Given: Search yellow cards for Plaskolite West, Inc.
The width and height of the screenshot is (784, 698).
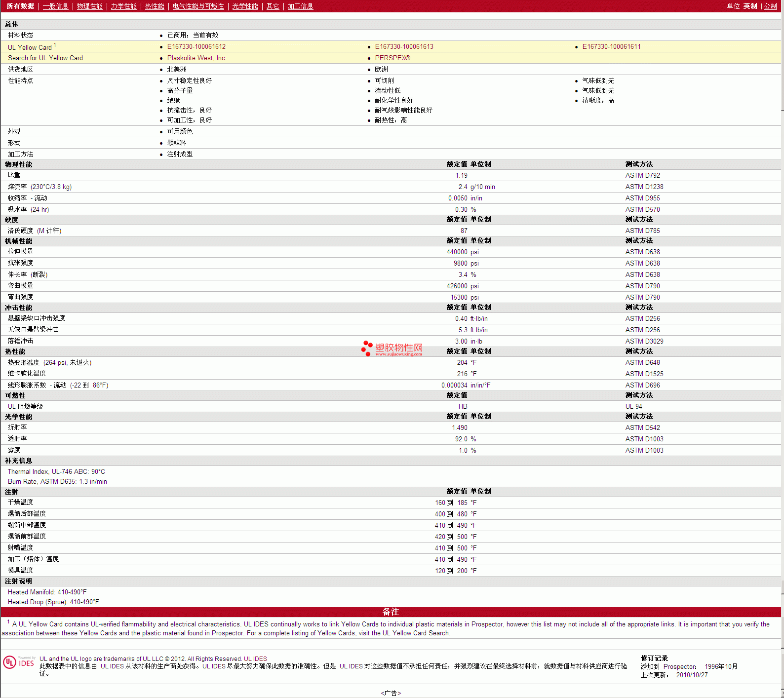Looking at the screenshot, I should click(196, 58).
